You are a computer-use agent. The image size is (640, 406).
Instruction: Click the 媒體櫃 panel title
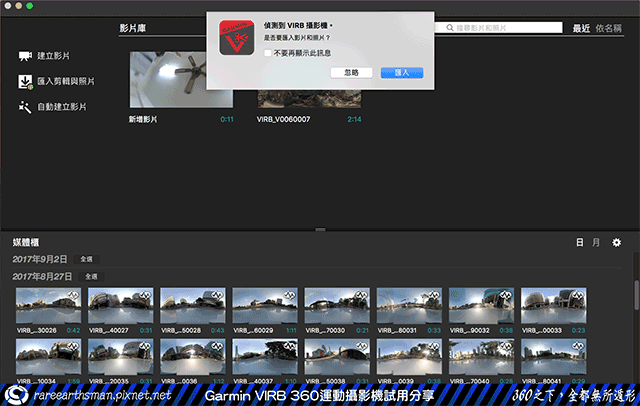coord(26,242)
